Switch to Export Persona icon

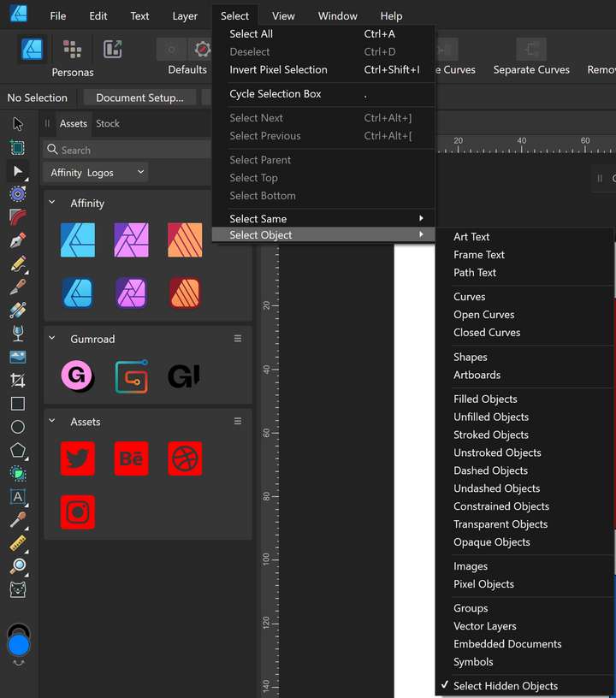[113, 49]
